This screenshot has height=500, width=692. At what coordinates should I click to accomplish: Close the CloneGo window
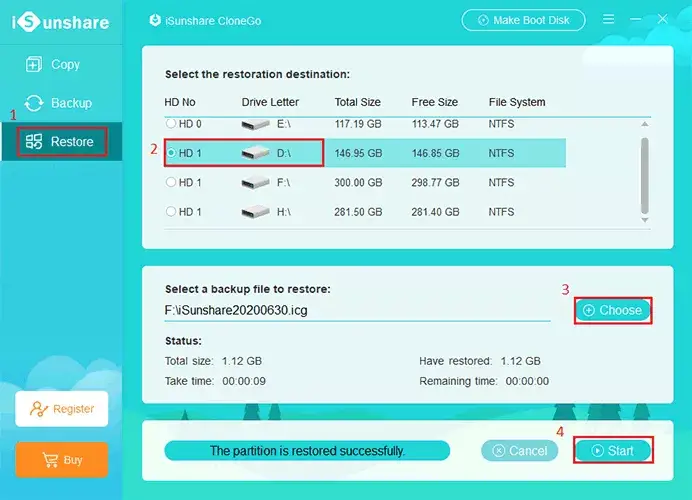pos(662,19)
